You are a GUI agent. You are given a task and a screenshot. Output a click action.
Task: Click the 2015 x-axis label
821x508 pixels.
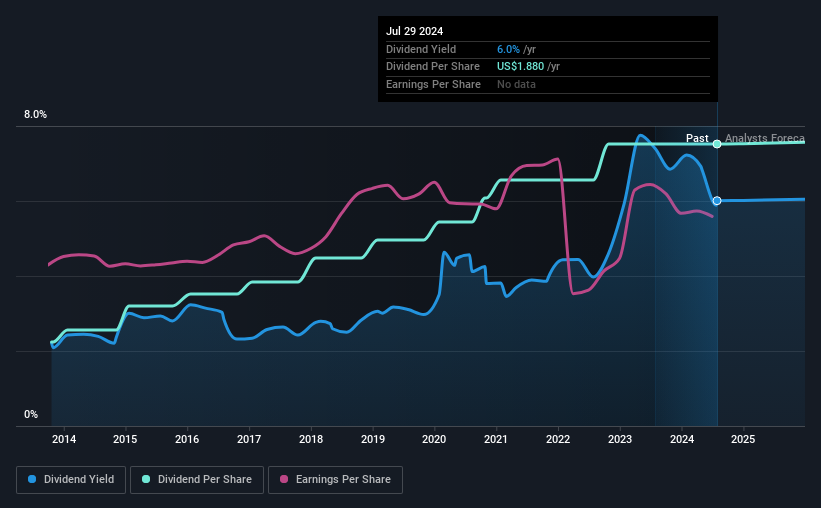(125, 439)
